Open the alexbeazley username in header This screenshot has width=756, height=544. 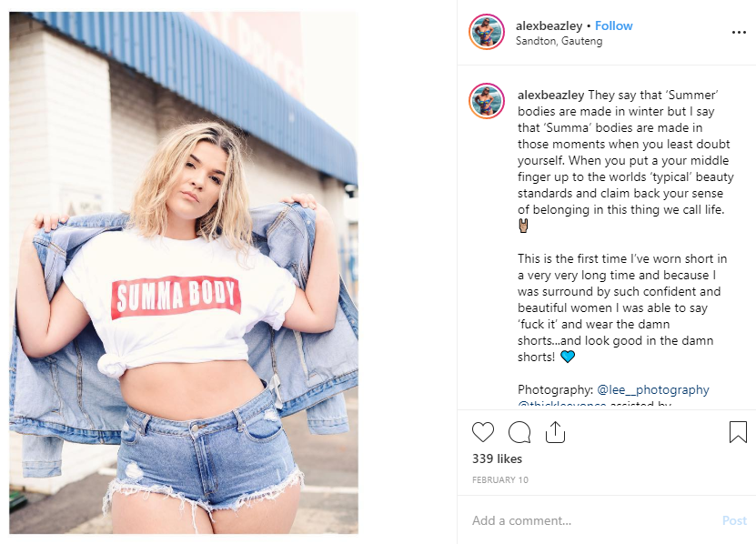[x=549, y=25]
